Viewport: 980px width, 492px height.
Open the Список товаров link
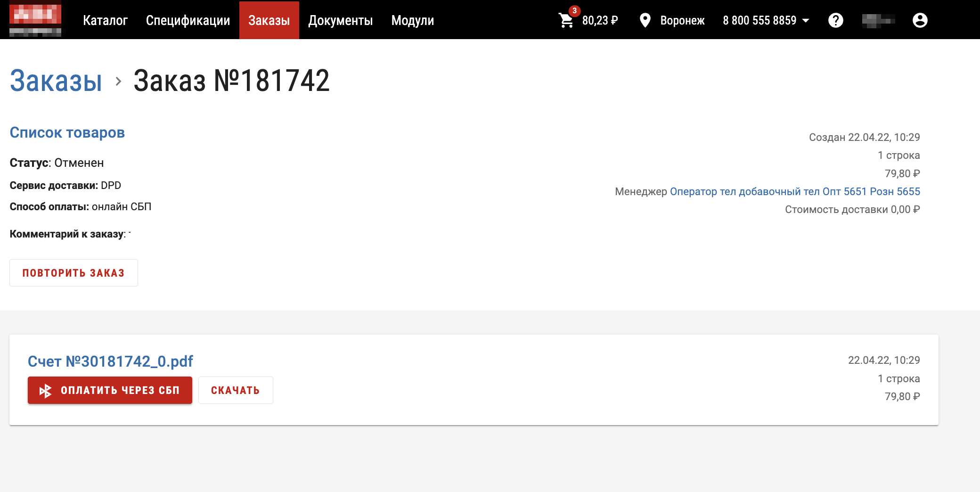67,132
